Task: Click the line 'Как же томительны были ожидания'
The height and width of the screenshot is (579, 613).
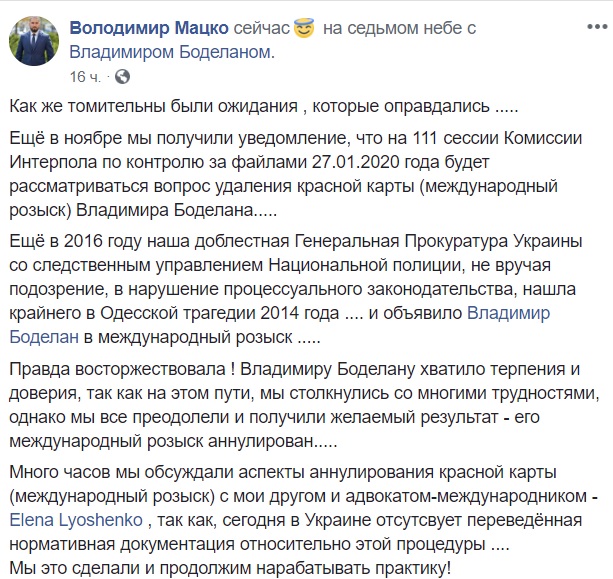Action: (154, 107)
